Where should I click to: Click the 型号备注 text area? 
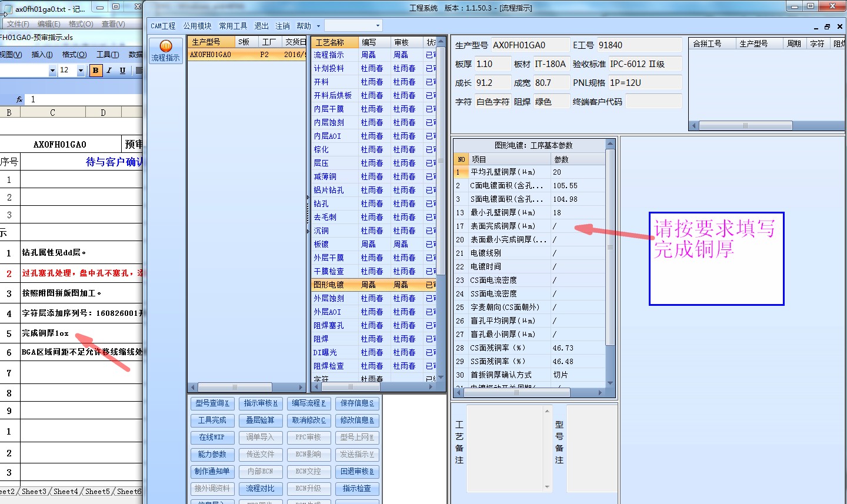click(592, 448)
